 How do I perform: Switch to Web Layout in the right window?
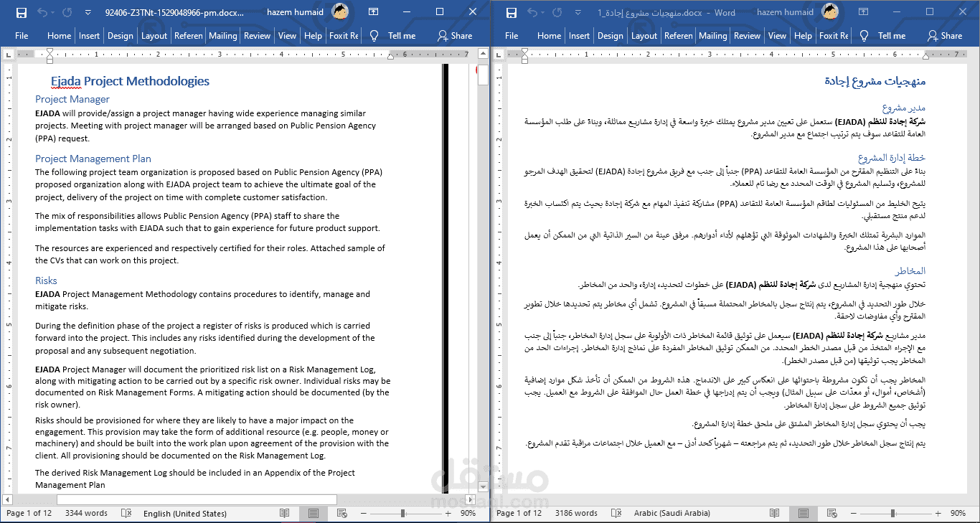pos(832,513)
